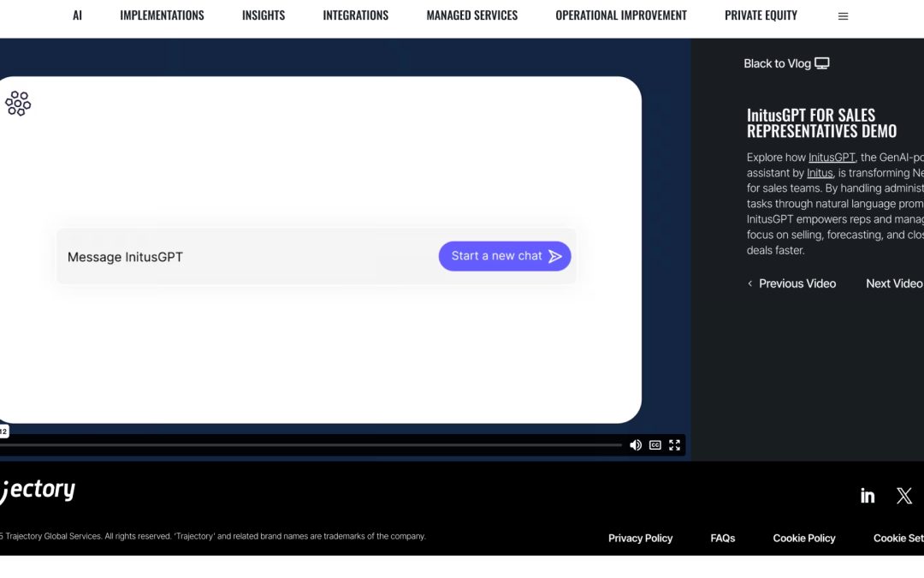Click the monitor icon beside Back to Vlog
924x578 pixels.
point(822,63)
